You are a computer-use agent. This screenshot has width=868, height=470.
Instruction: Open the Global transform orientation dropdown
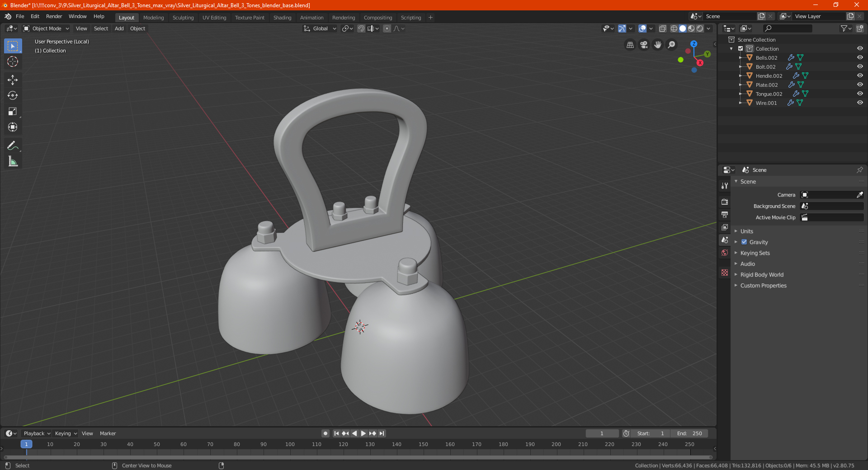coord(320,28)
